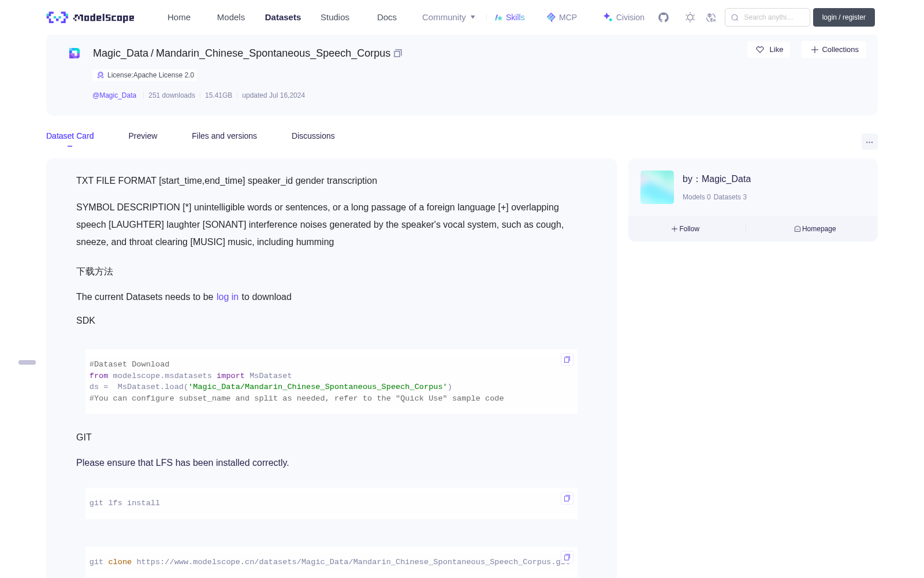
Task: Click the License:Apache License 2.0 tag
Action: [144, 75]
